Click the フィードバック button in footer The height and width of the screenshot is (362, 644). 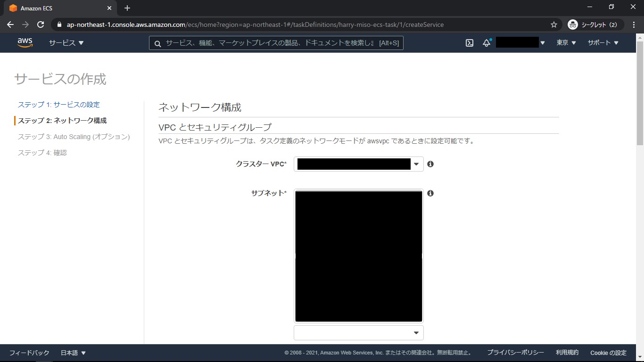29,353
